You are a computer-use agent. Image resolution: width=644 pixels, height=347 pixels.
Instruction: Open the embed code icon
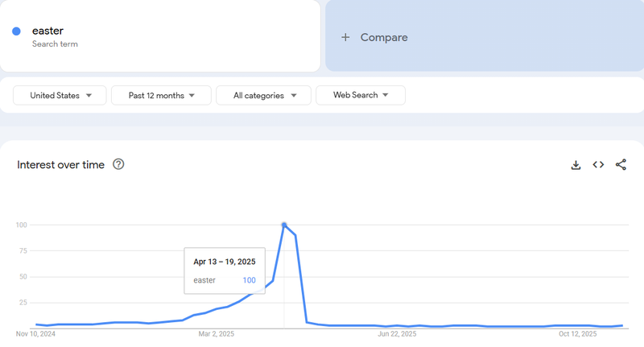pos(598,165)
